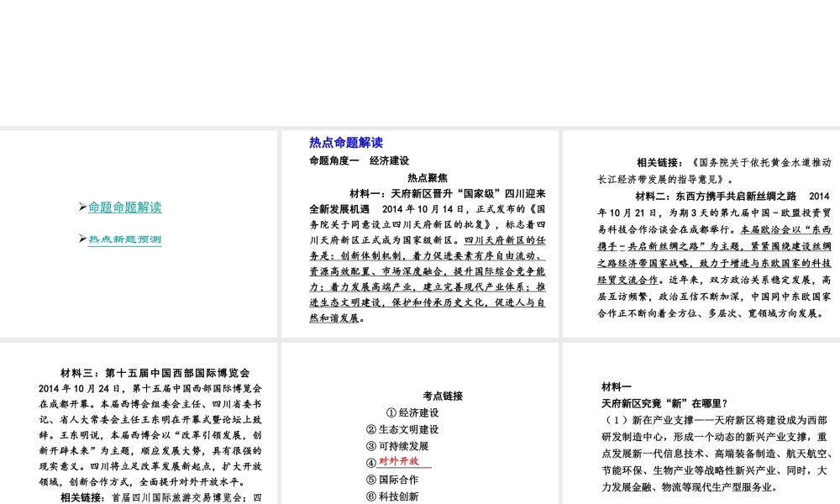Viewport: 840px width, 504px height.
Task: Click the line （1）新在产业支撑
Action: coord(715,421)
